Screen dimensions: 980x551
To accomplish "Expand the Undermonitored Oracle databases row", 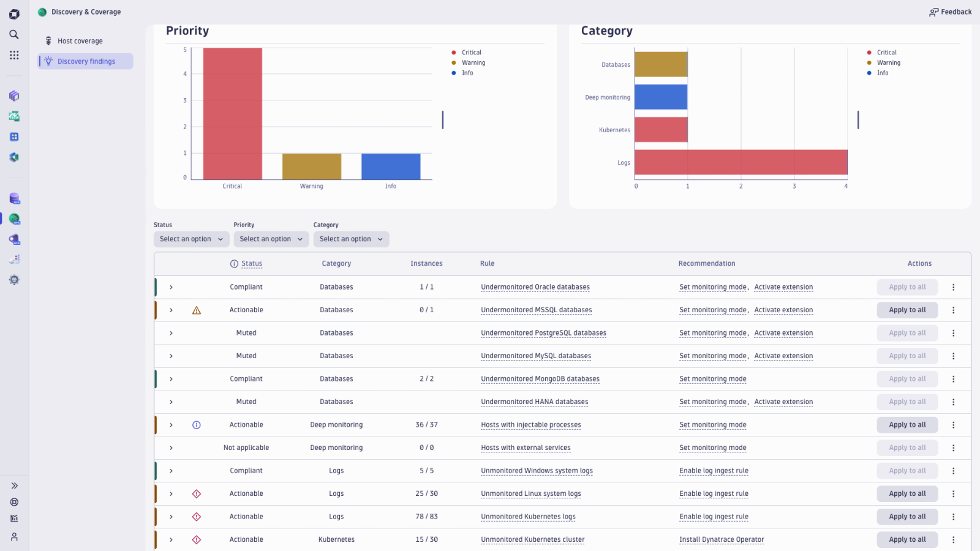I will (171, 287).
